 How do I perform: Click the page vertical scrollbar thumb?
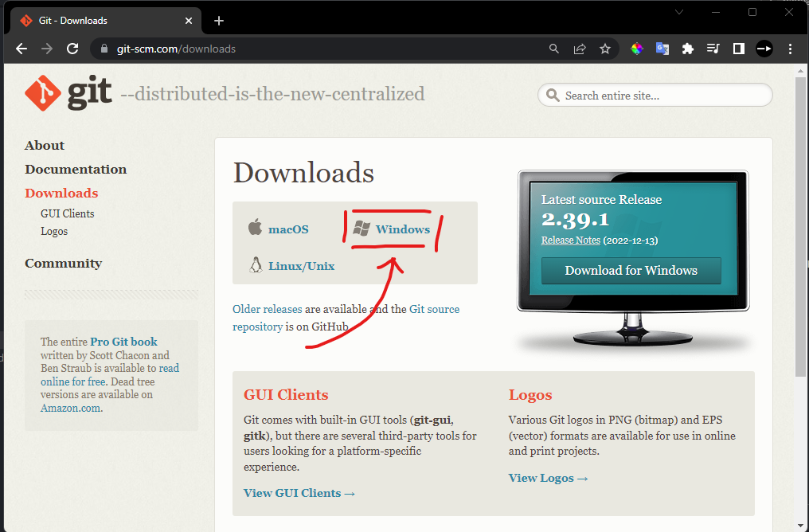(x=800, y=227)
